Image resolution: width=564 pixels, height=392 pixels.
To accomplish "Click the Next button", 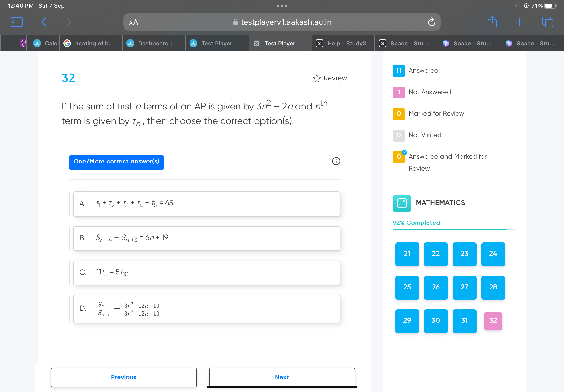I will [282, 377].
